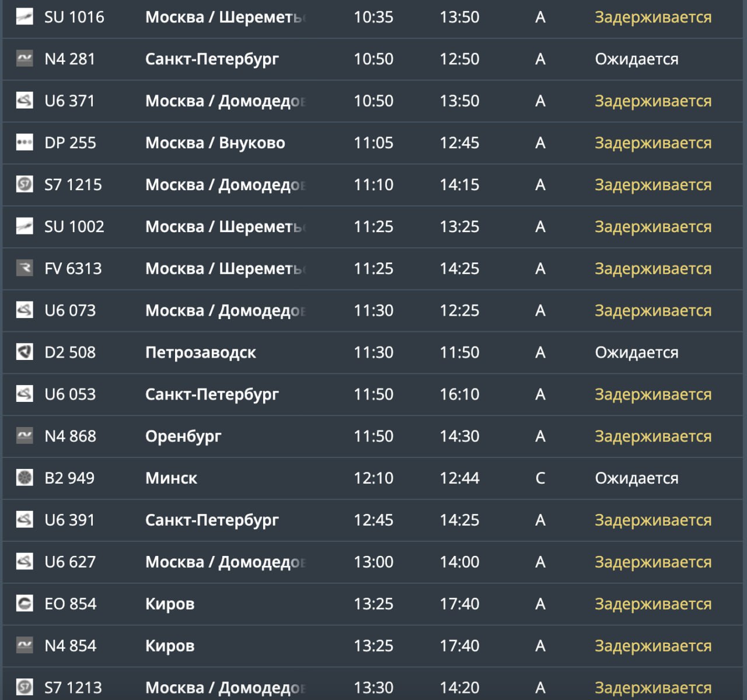Click the Ural Airlines logo beside U6 371
The image size is (747, 700).
click(25, 100)
